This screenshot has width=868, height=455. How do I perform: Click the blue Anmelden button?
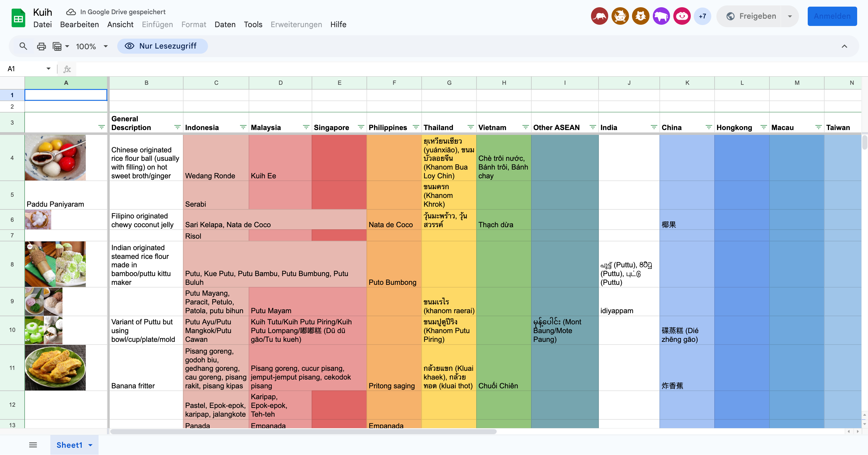point(832,16)
